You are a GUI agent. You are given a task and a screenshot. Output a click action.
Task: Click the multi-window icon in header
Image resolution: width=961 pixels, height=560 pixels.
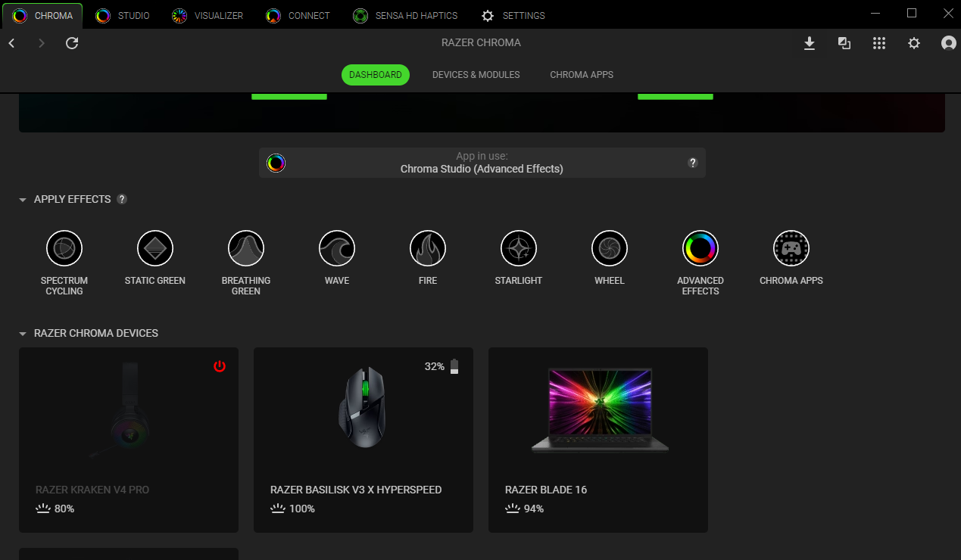[844, 43]
